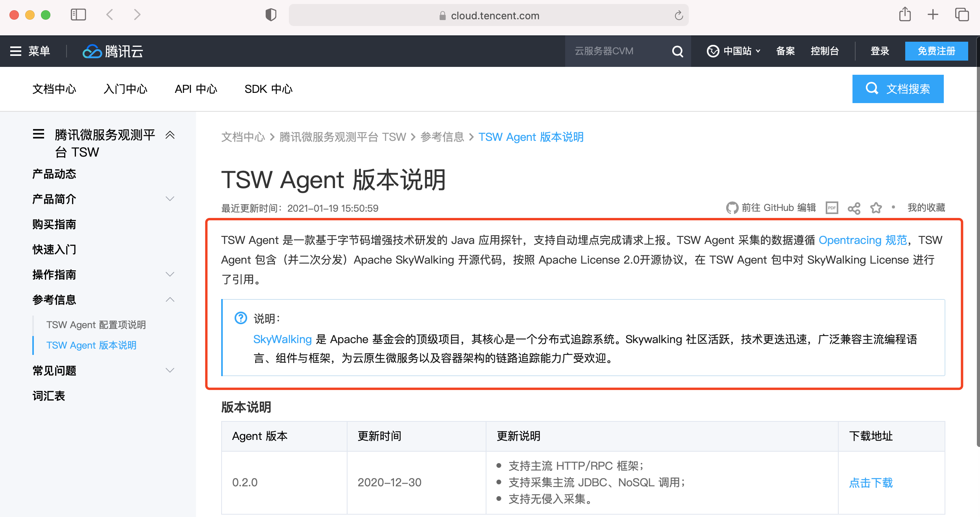Click the PDF export icon

[832, 208]
